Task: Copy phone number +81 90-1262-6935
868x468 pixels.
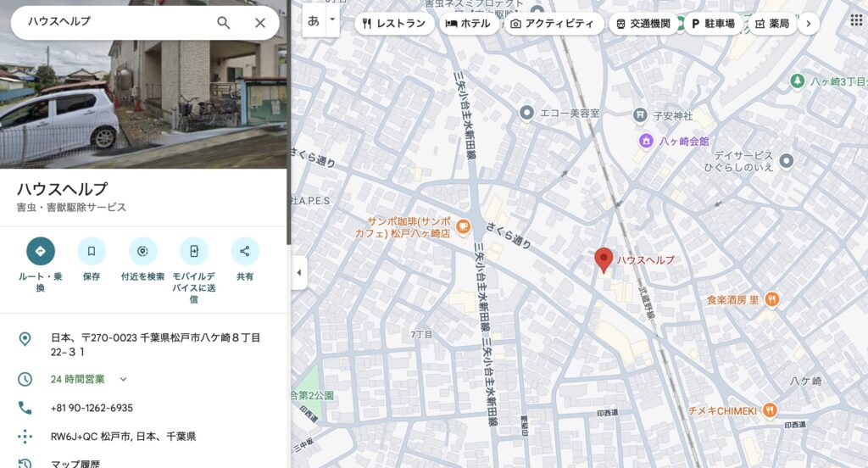Action: (x=92, y=408)
